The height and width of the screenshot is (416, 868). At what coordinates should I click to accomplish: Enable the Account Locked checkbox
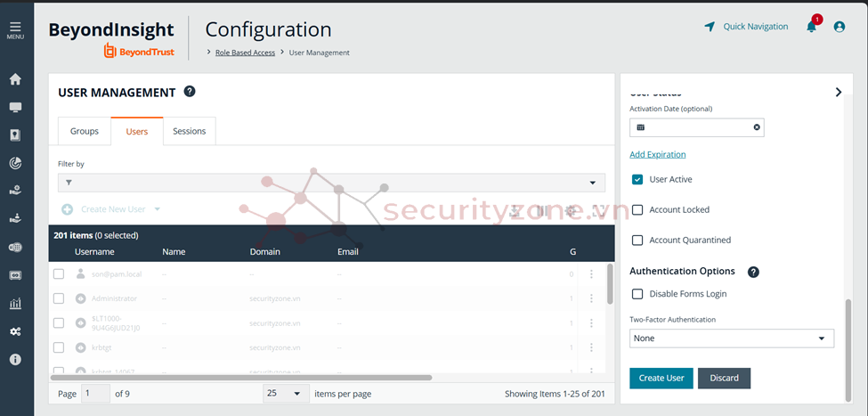637,209
